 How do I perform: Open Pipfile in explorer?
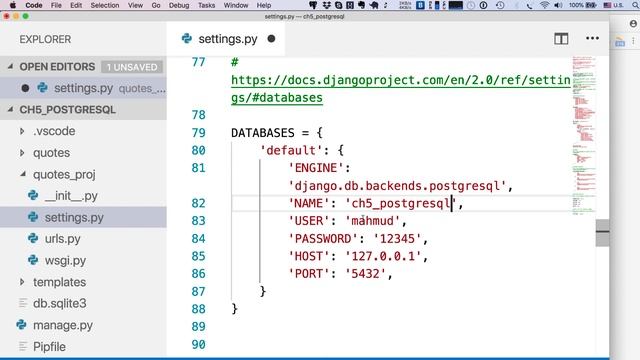(83, 347)
